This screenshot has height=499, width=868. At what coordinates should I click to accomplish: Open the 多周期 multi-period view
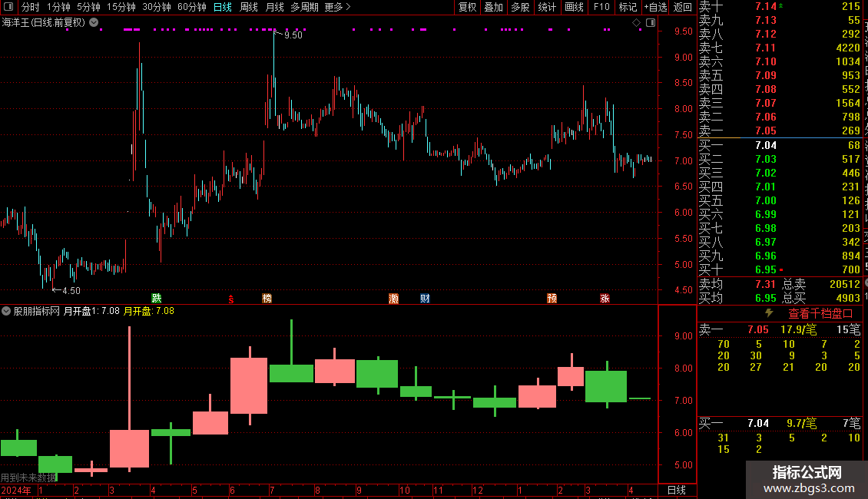[x=304, y=7]
